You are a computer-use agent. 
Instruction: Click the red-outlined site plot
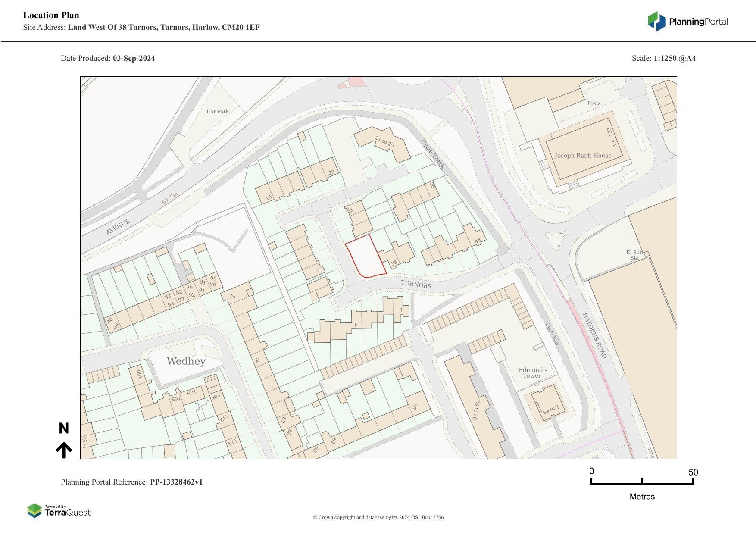365,257
